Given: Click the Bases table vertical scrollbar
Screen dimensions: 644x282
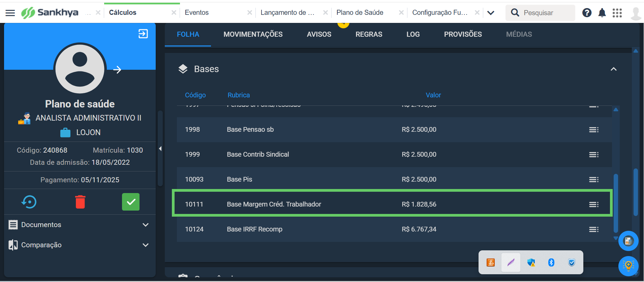Looking at the screenshot, I should point(616,203).
